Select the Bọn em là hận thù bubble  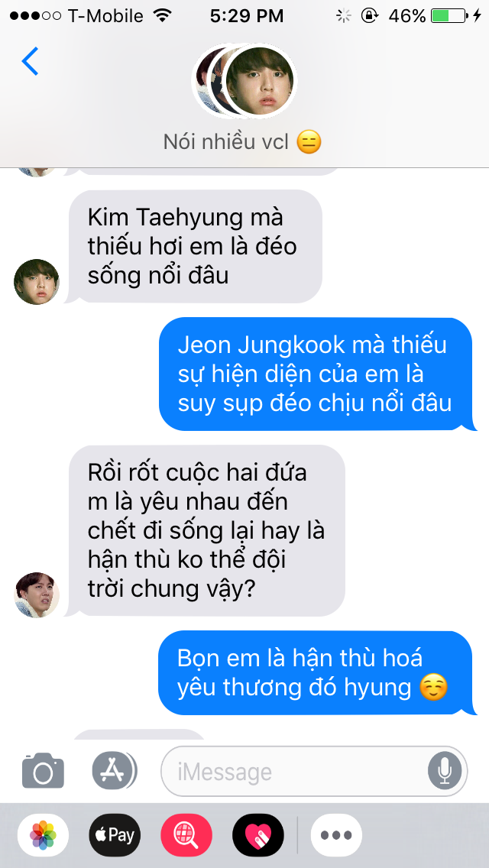pos(317,673)
